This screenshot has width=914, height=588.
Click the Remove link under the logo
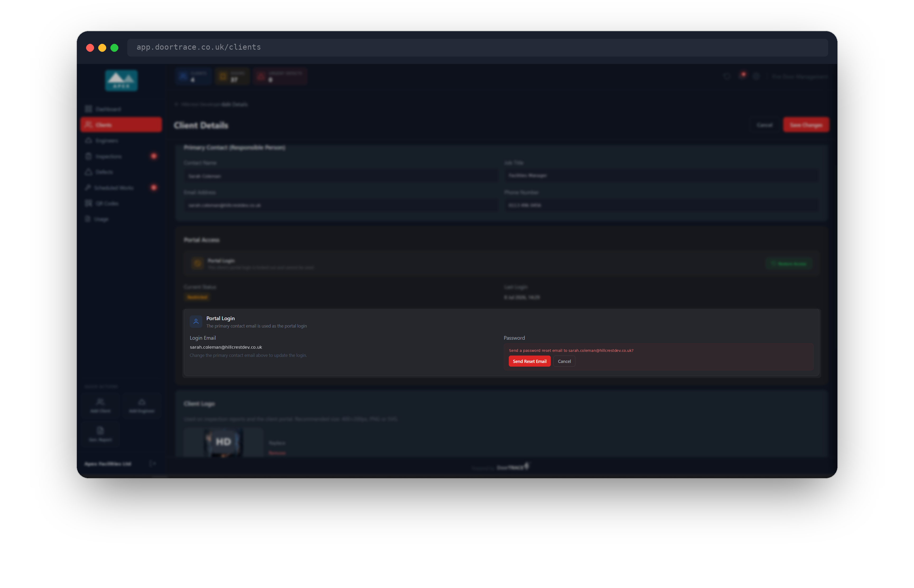(277, 453)
